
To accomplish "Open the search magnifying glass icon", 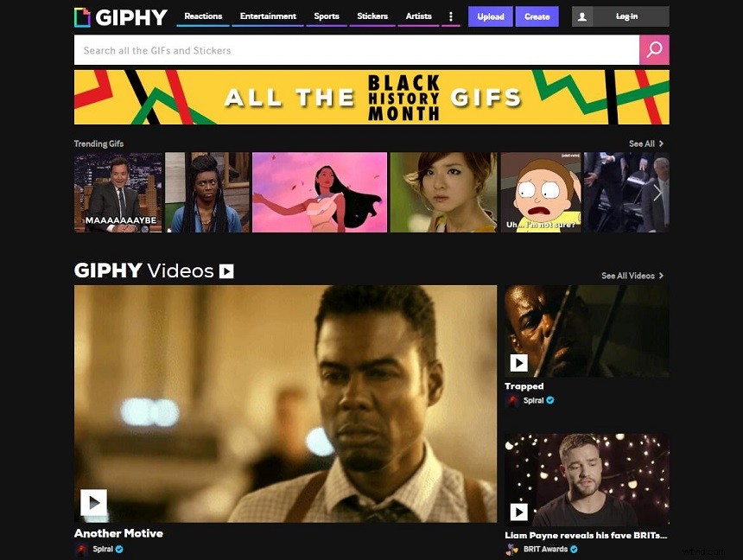I will click(654, 49).
